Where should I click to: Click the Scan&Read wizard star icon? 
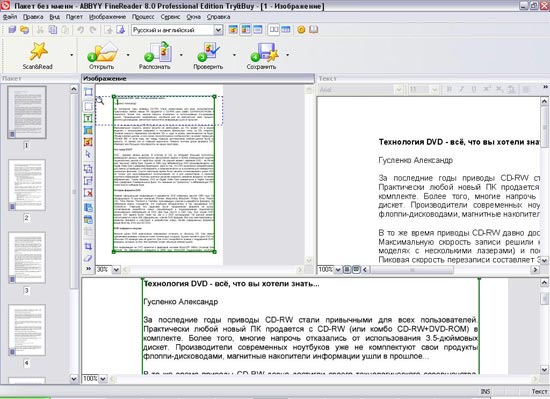(38, 52)
